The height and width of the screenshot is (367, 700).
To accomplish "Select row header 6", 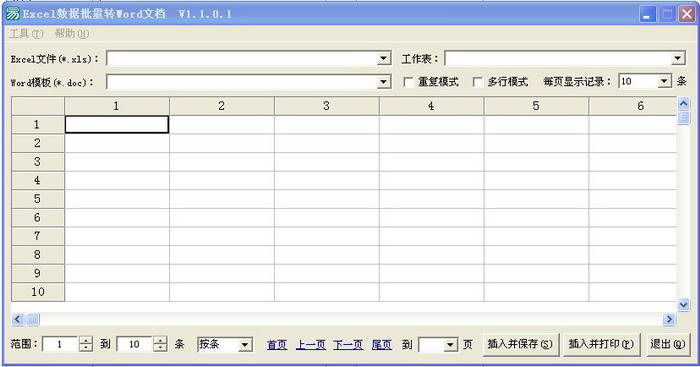I will [38, 217].
